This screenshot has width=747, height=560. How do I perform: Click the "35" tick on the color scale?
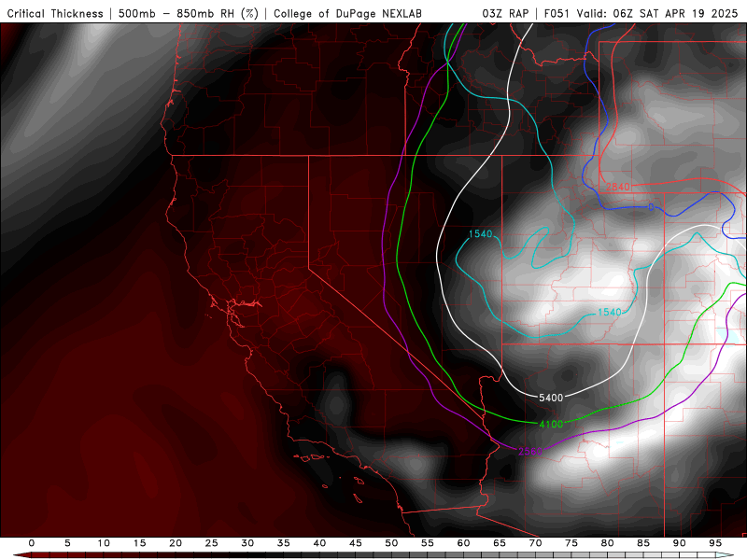[284, 543]
